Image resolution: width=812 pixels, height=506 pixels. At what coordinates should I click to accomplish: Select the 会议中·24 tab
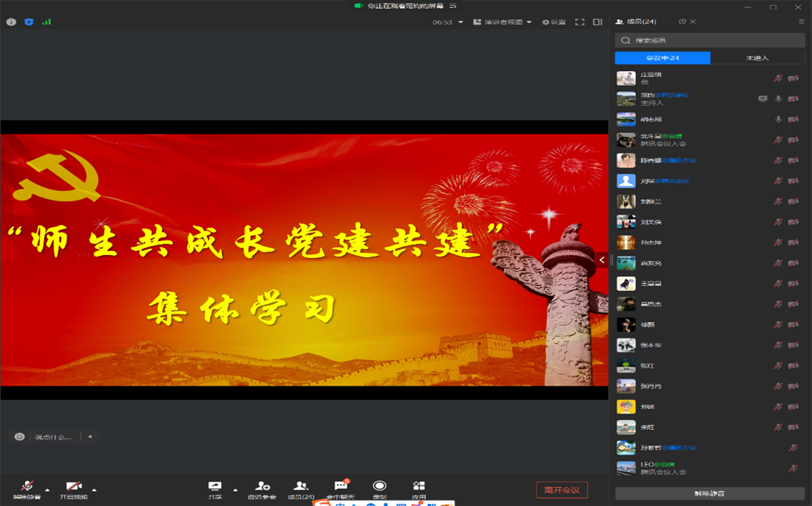[x=663, y=57]
